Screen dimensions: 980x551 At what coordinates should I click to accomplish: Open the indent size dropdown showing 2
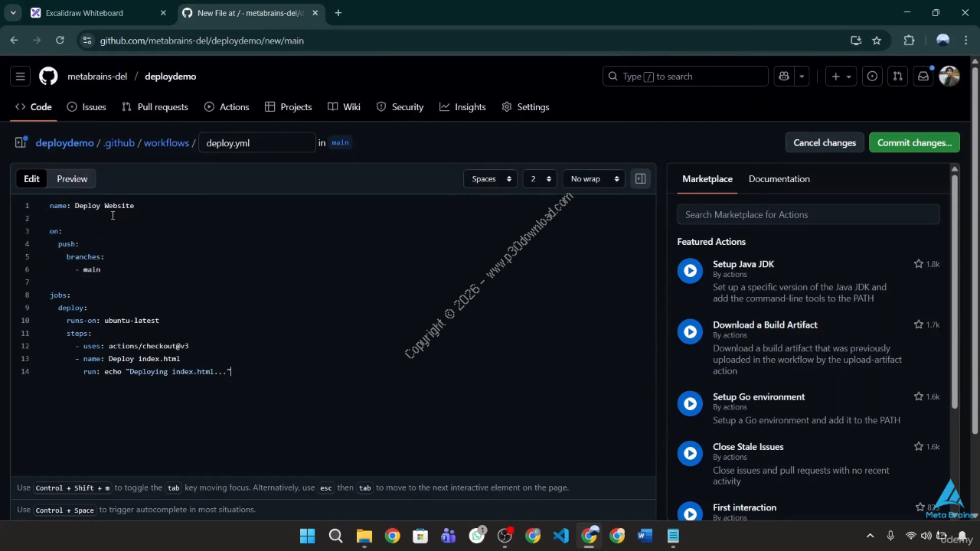tap(540, 179)
